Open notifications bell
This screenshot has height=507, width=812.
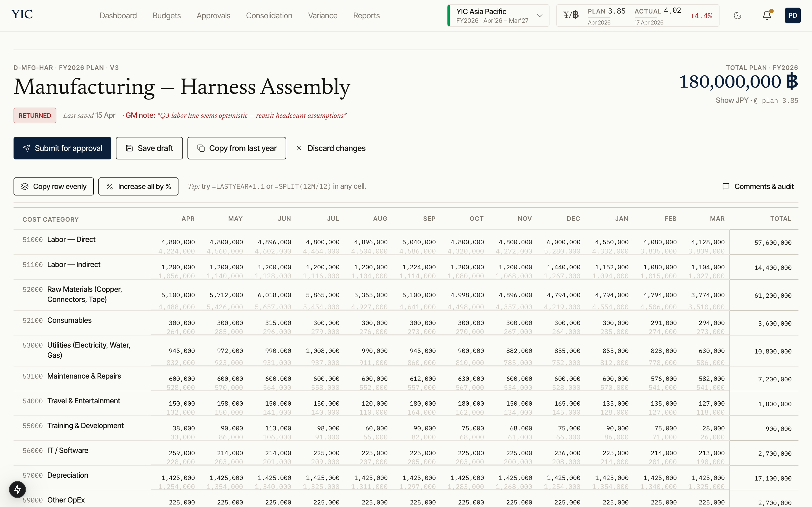pos(767,15)
